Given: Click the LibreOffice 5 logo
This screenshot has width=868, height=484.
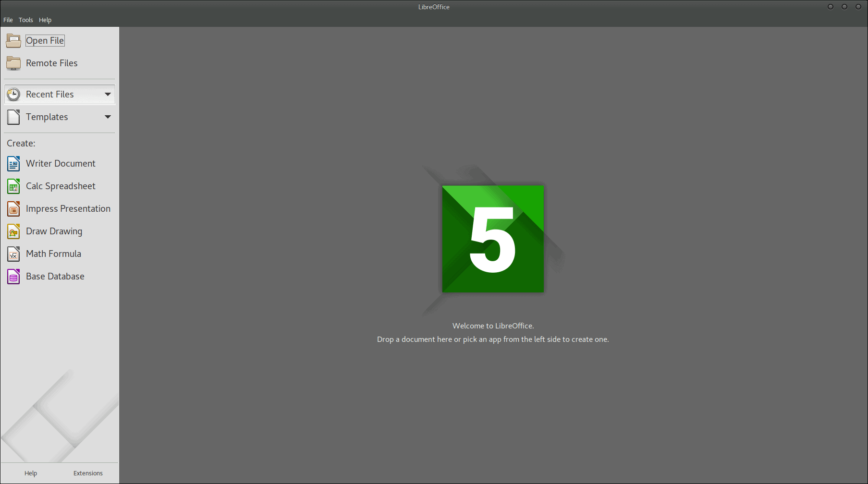Looking at the screenshot, I should tap(492, 239).
